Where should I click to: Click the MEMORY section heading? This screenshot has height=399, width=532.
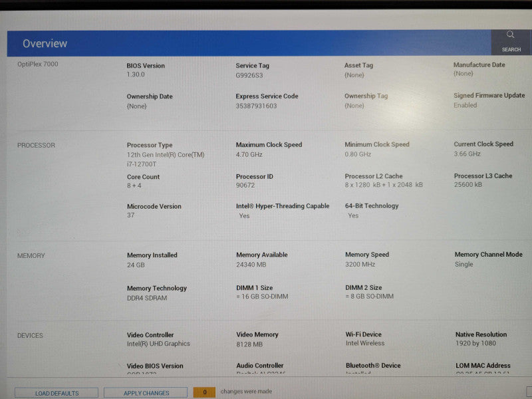(x=31, y=256)
